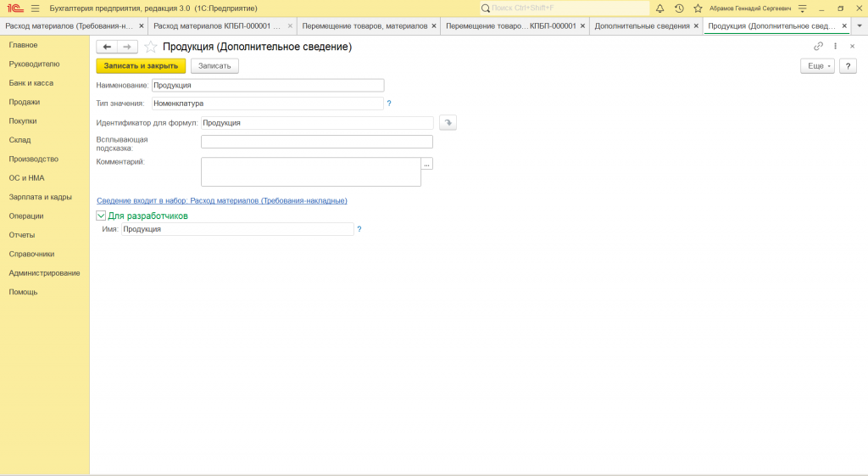Open the Помощь section
Image resolution: width=868 pixels, height=476 pixels.
23,292
